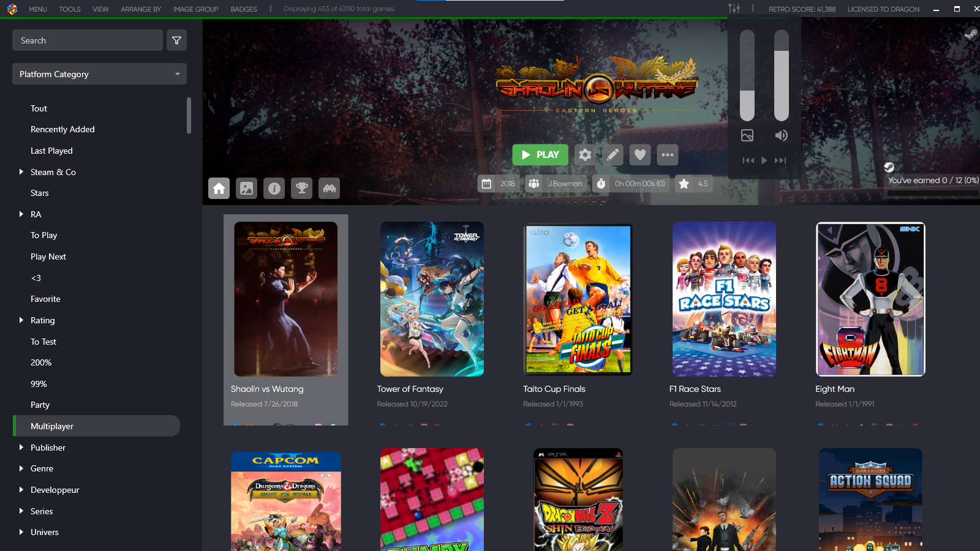Open the BADGES menu
Image resolution: width=980 pixels, height=551 pixels.
[x=244, y=9]
